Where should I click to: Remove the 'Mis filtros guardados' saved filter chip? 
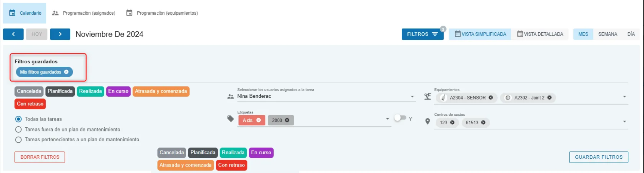click(x=66, y=72)
